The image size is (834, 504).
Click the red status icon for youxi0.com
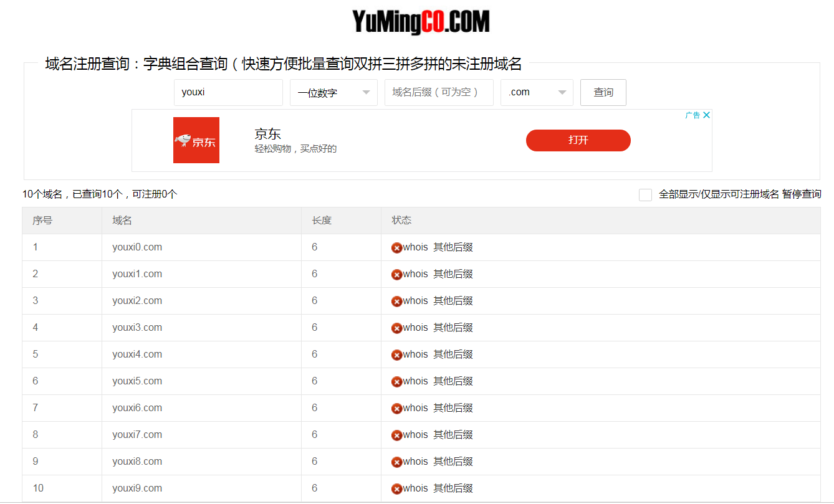[396, 248]
